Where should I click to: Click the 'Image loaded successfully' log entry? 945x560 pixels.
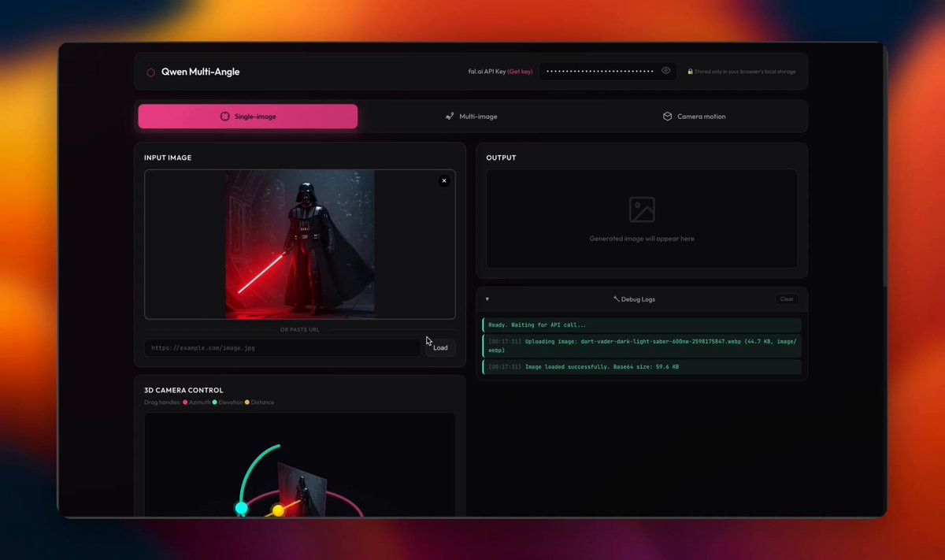coord(642,367)
